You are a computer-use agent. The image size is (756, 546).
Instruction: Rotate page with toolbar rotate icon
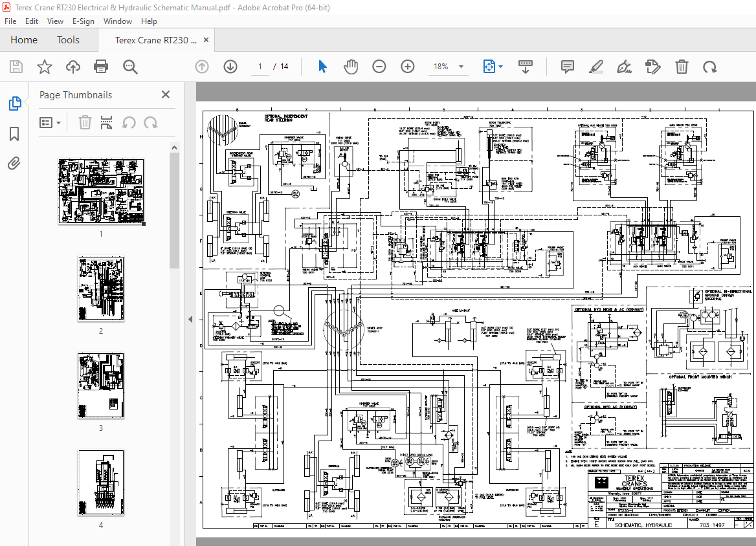[x=709, y=67]
